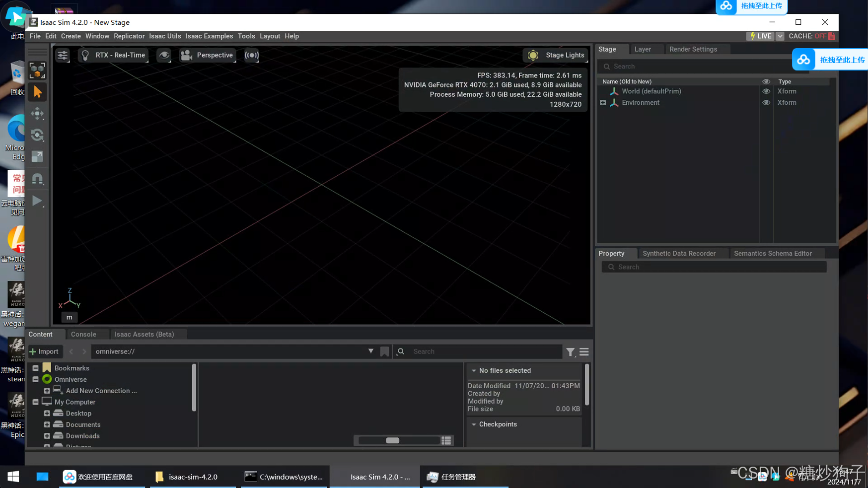This screenshot has width=868, height=488.
Task: Open the content browser options hamburger menu
Action: pyautogui.click(x=584, y=352)
